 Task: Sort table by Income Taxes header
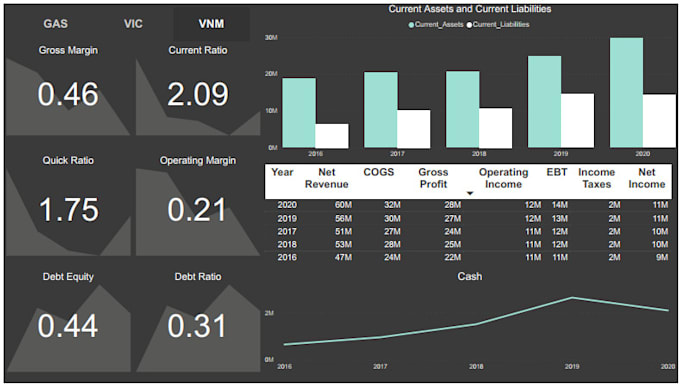(596, 178)
